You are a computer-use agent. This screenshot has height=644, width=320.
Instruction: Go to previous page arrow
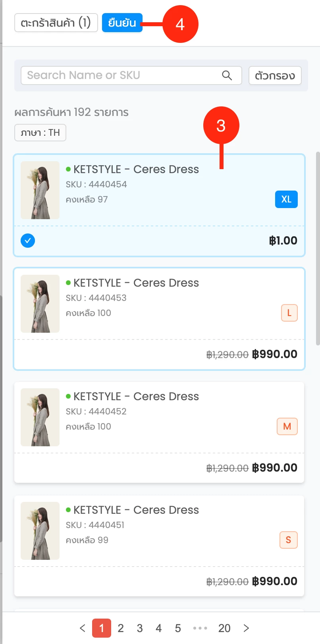(83, 628)
